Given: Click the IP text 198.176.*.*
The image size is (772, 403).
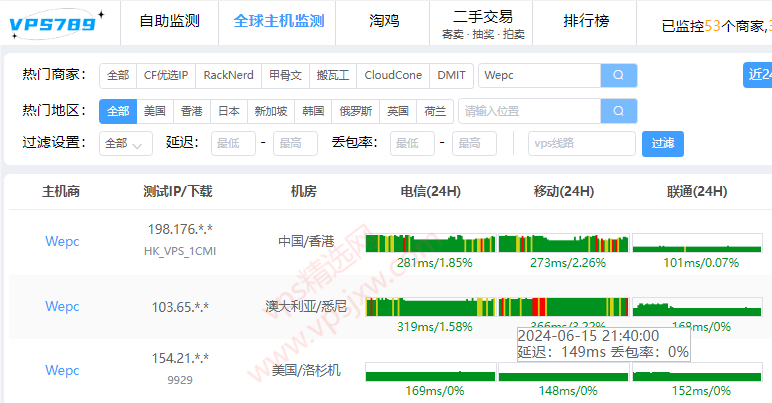Looking at the screenshot, I should (180, 229).
